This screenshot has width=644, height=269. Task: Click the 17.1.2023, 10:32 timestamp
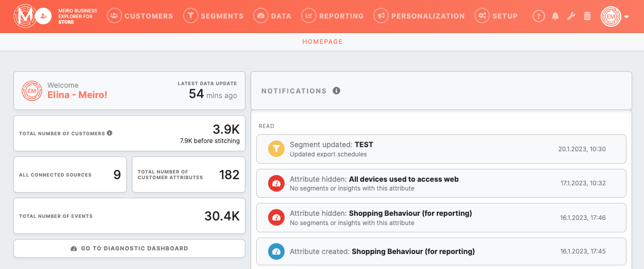coord(583,183)
